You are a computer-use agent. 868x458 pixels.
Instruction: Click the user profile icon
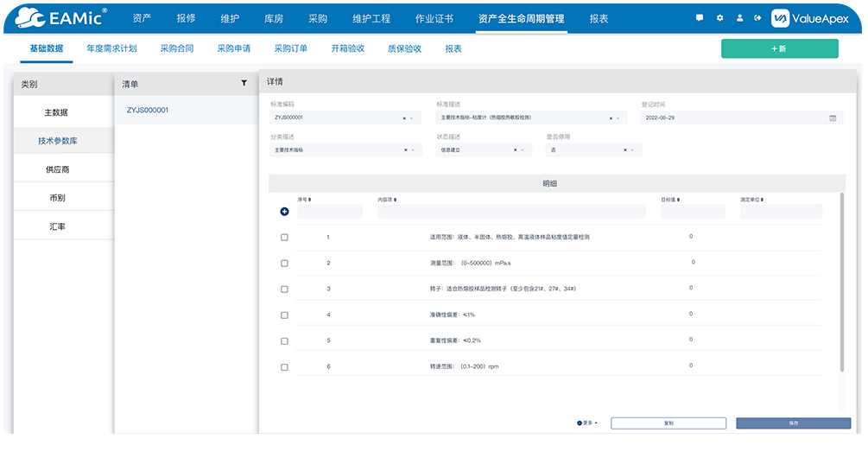(739, 18)
